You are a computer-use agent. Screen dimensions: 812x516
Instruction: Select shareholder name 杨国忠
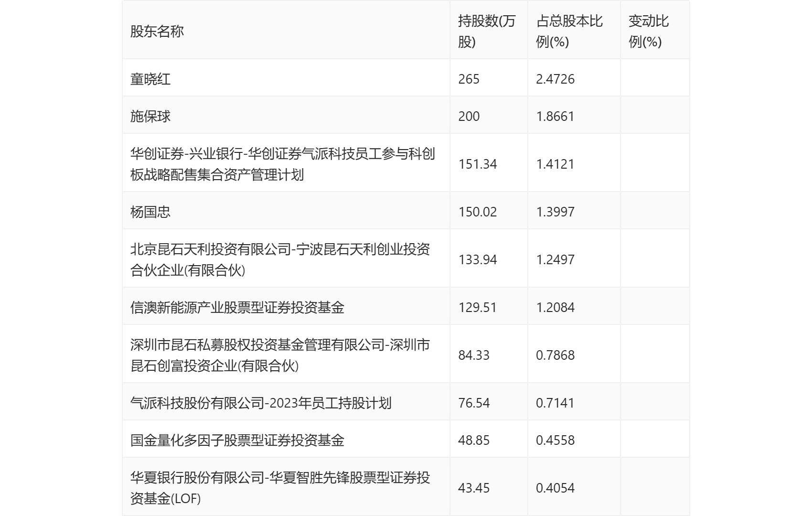click(150, 212)
